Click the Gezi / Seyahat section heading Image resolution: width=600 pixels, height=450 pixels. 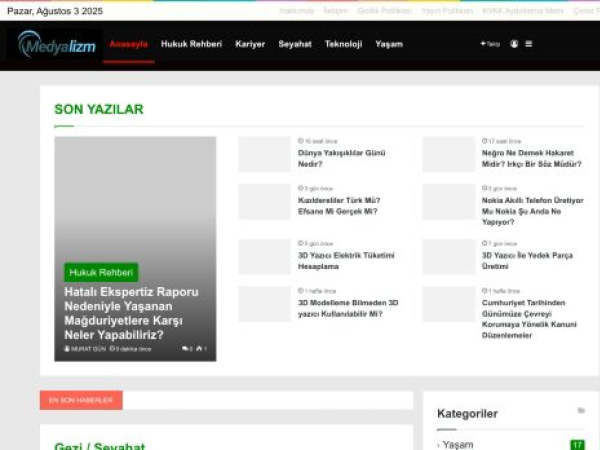[99, 446]
